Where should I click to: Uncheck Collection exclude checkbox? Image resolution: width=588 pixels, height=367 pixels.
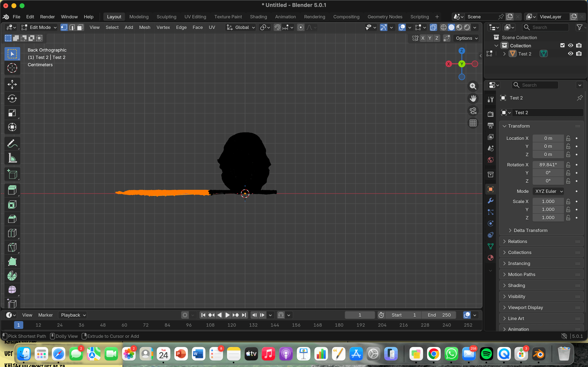[562, 45]
